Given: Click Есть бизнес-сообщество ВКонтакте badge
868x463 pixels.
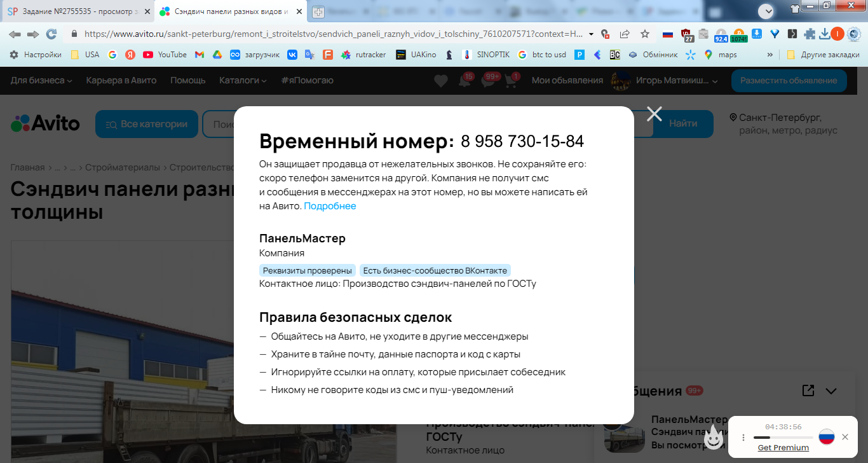Looking at the screenshot, I should 435,270.
